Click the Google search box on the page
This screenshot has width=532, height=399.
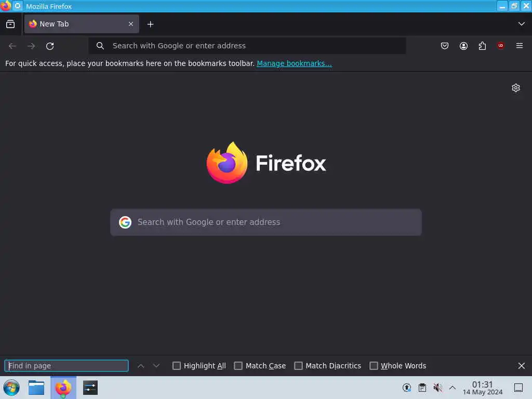[265, 222]
